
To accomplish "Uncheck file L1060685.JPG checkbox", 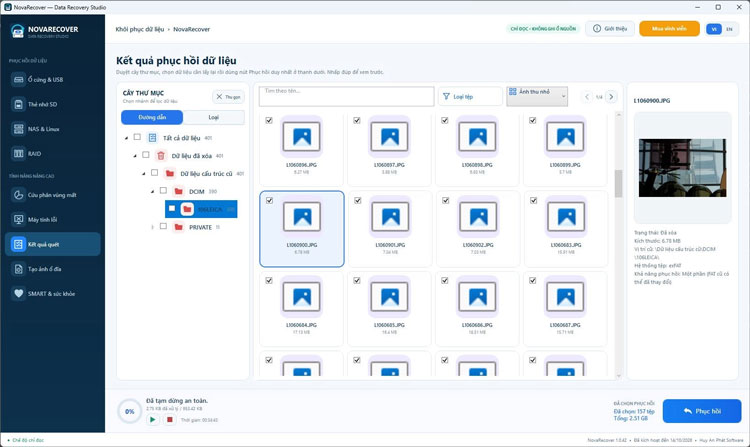I will [x=357, y=280].
